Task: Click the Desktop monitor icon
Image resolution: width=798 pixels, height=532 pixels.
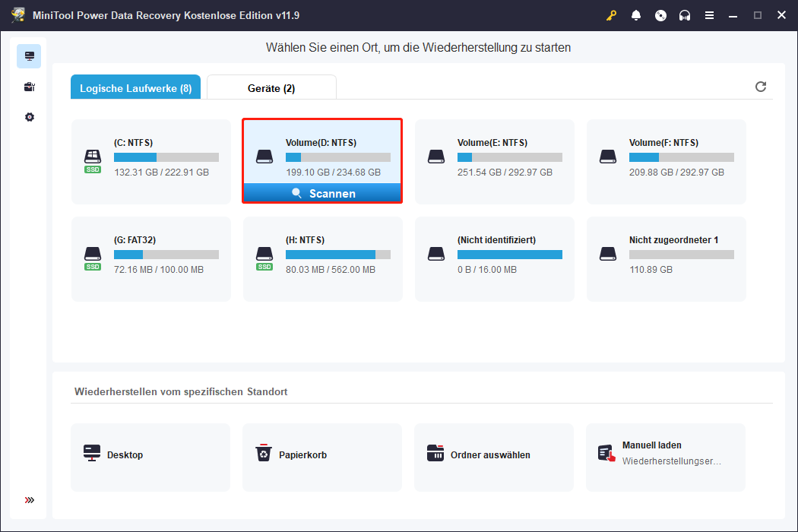Action: pyautogui.click(x=92, y=453)
